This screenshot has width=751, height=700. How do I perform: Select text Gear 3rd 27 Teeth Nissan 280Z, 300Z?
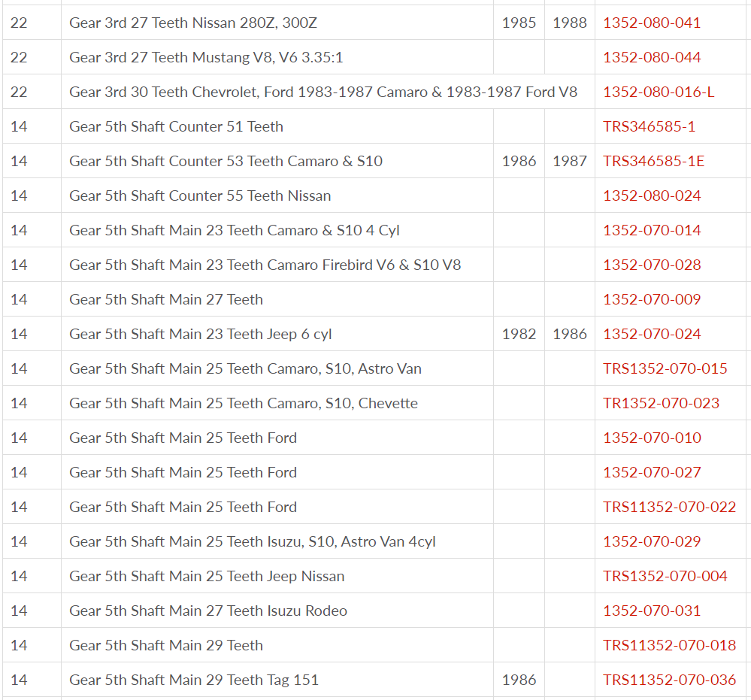(x=193, y=23)
